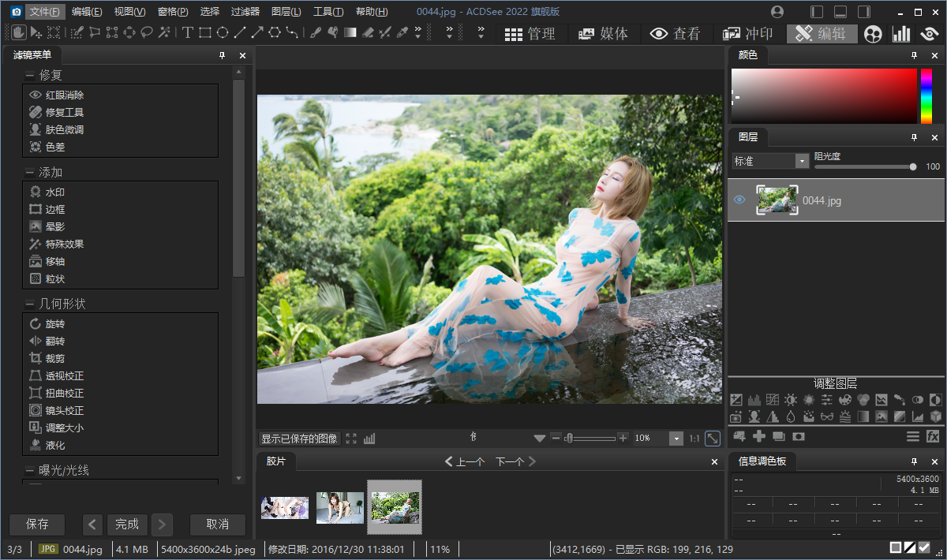The width and height of the screenshot is (947, 560).
Task: Select the Hand pan tool
Action: pos(17,32)
